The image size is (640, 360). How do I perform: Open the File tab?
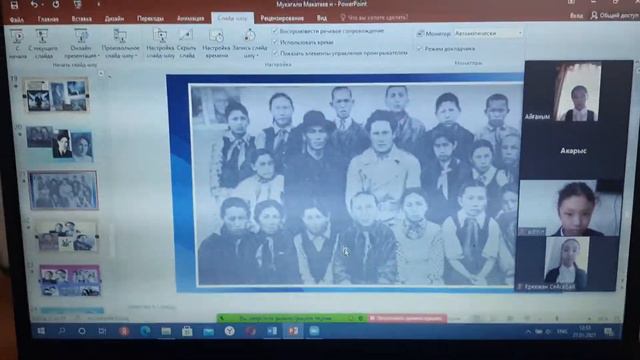pyautogui.click(x=16, y=19)
